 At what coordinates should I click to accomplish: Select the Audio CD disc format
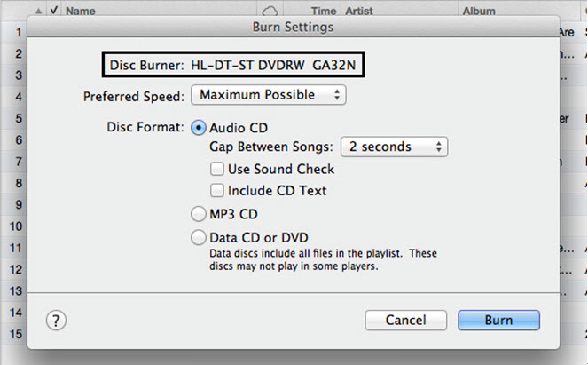(x=199, y=127)
